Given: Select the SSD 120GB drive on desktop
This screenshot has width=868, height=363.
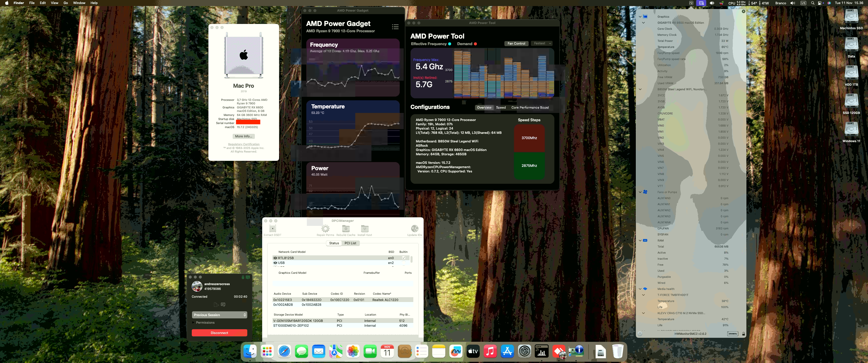Looking at the screenshot, I should [851, 101].
